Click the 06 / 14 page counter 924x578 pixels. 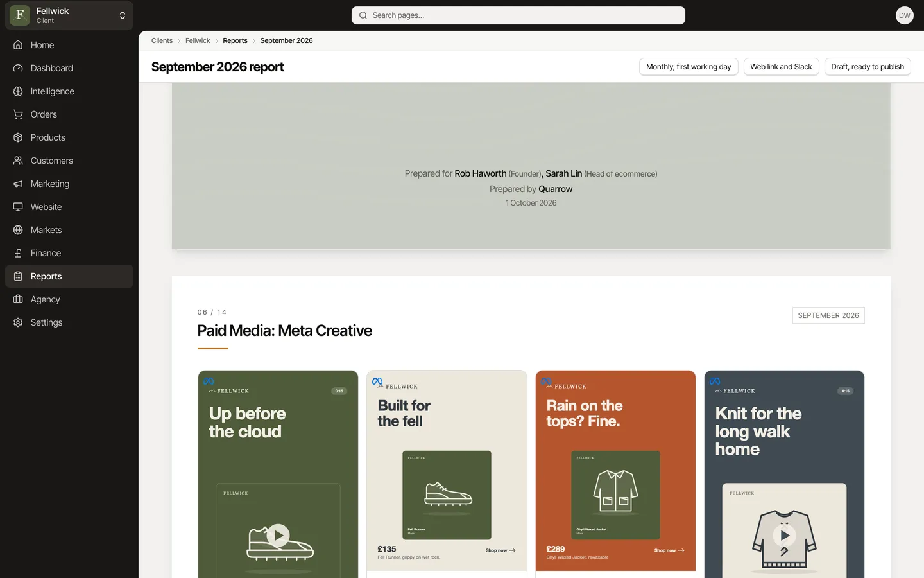212,312
